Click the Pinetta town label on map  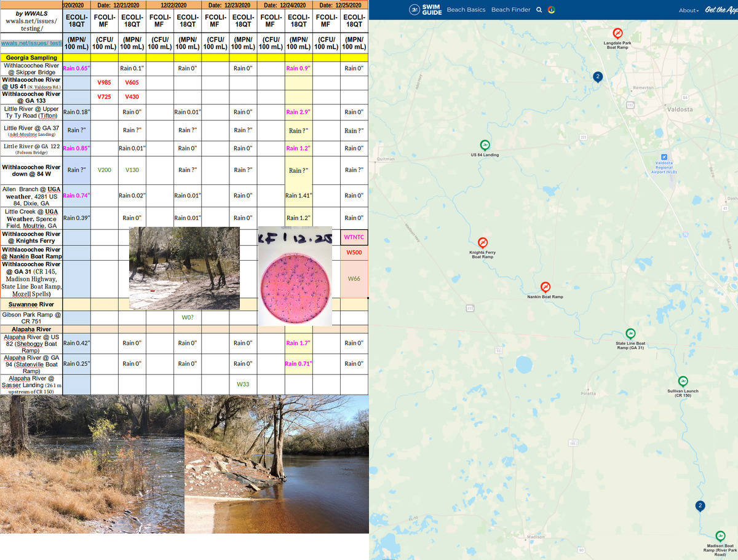click(x=588, y=393)
